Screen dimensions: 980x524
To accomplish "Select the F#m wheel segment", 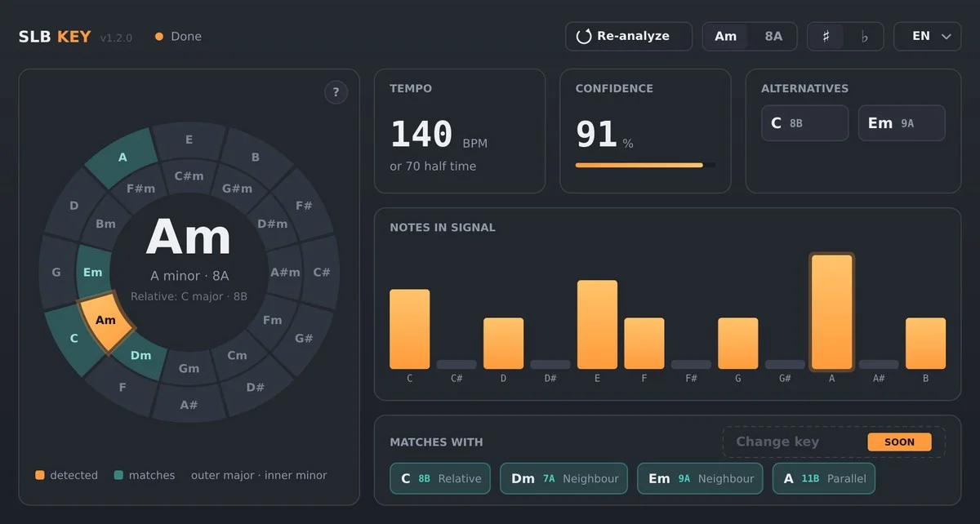I will coord(140,189).
